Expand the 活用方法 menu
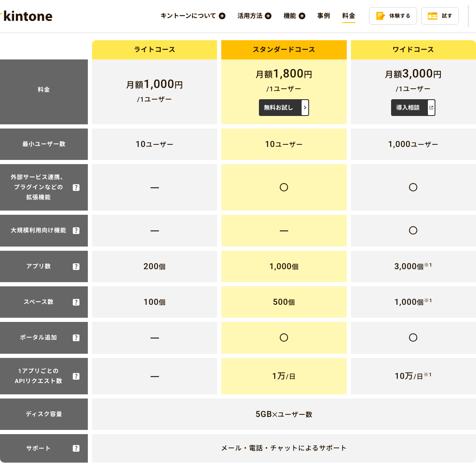Image resolution: width=476 pixels, height=463 pixels. click(x=254, y=16)
